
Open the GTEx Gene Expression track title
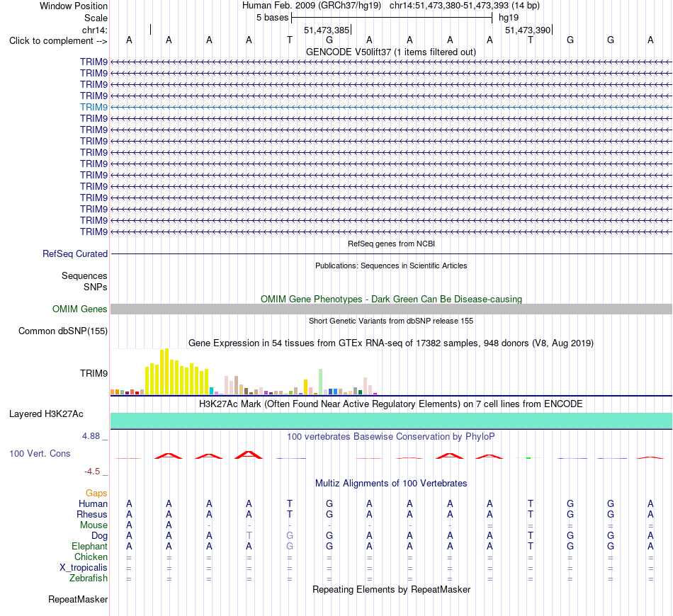tap(391, 343)
